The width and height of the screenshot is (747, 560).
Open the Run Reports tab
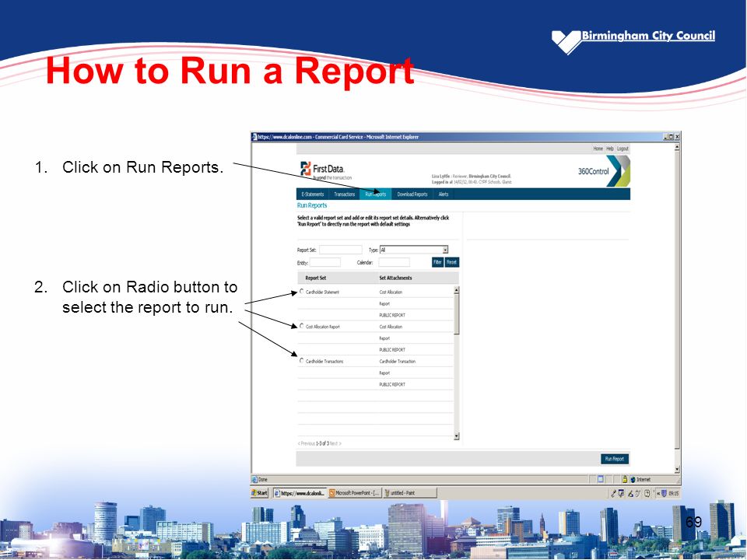pyautogui.click(x=375, y=194)
